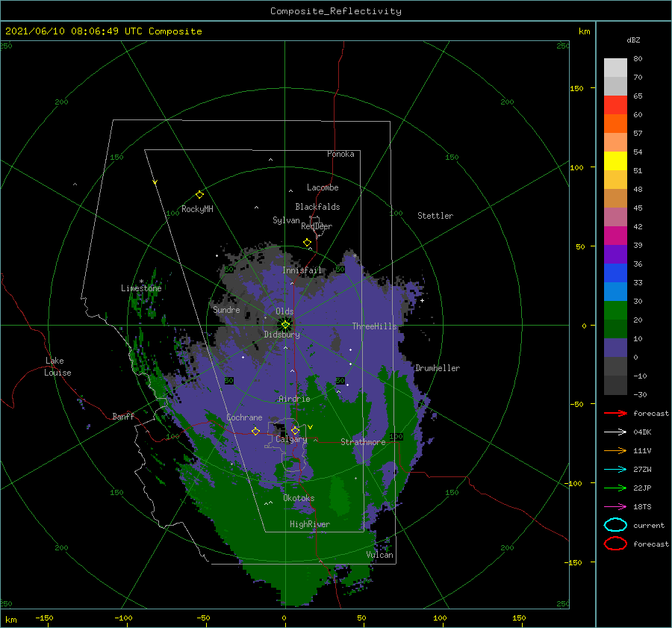Click the Banff label

(123, 416)
